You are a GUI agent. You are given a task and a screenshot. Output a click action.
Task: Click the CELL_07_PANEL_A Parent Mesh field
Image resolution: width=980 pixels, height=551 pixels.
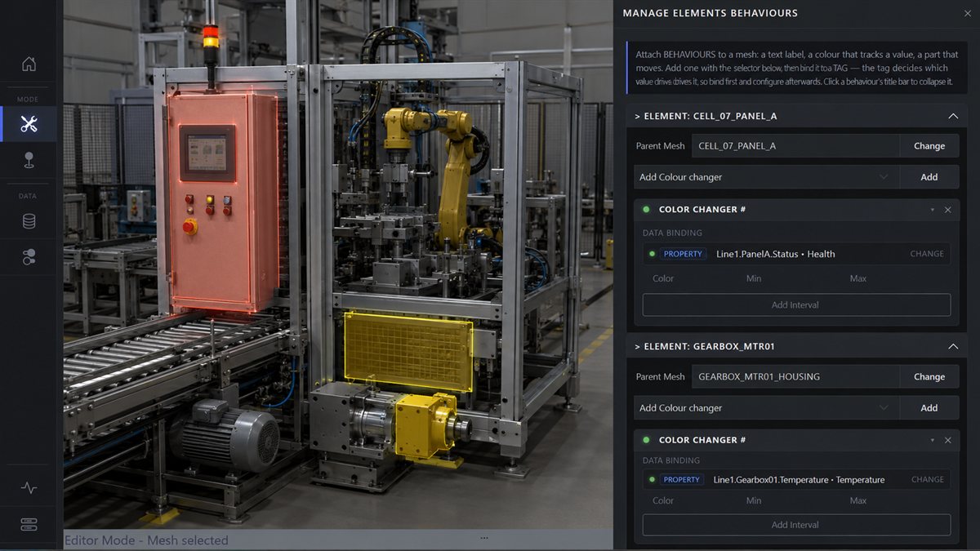pos(795,146)
